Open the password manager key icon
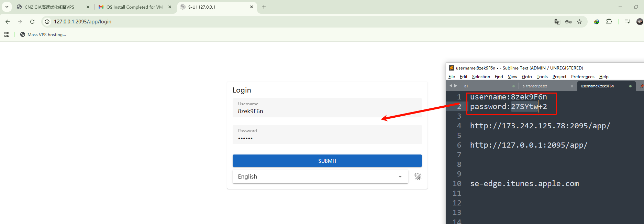The image size is (644, 224). (568, 22)
